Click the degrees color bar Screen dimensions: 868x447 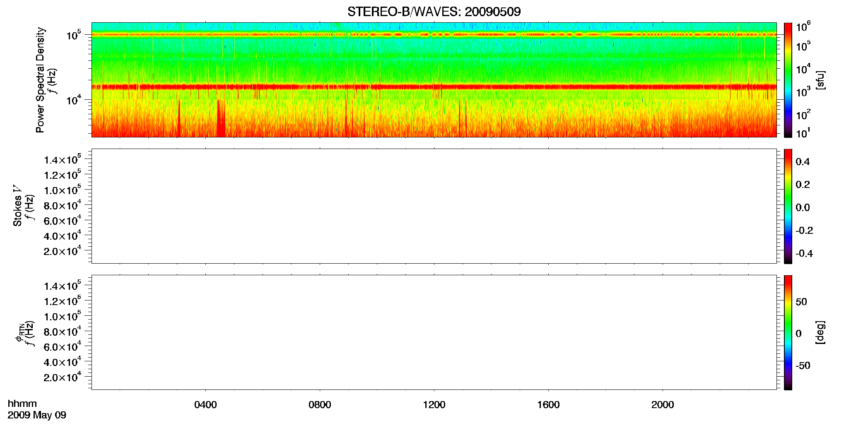click(788, 332)
